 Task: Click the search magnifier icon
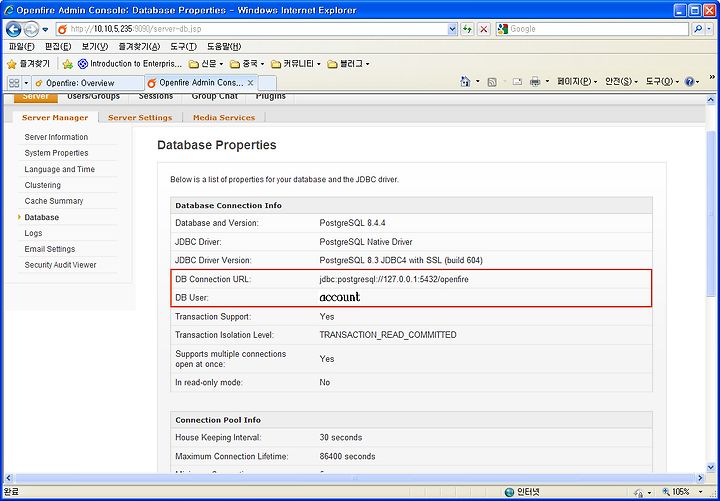pos(698,29)
